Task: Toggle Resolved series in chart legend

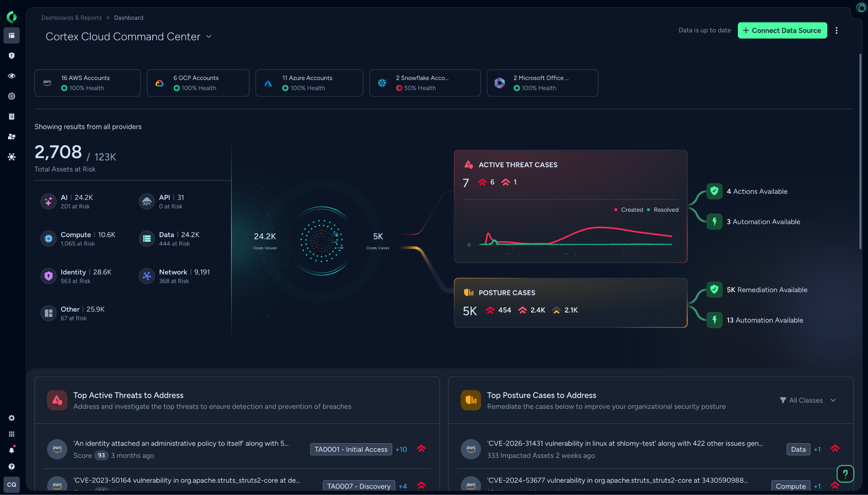Action: [663, 210]
